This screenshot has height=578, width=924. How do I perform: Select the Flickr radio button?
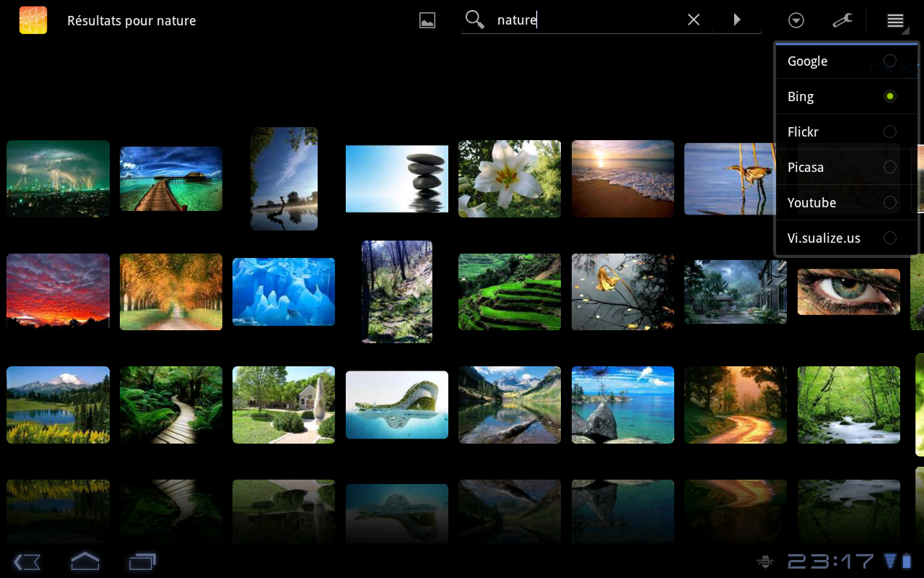click(889, 131)
